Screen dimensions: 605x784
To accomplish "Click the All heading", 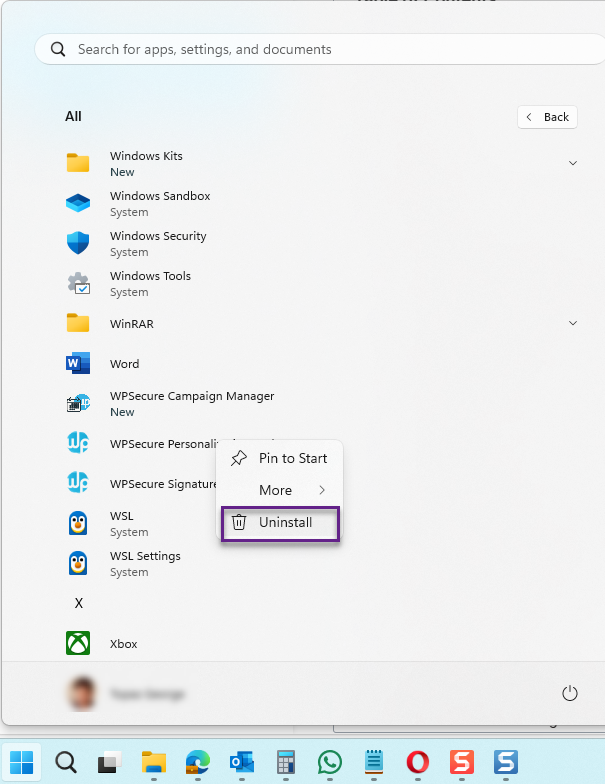I will pyautogui.click(x=73, y=116).
